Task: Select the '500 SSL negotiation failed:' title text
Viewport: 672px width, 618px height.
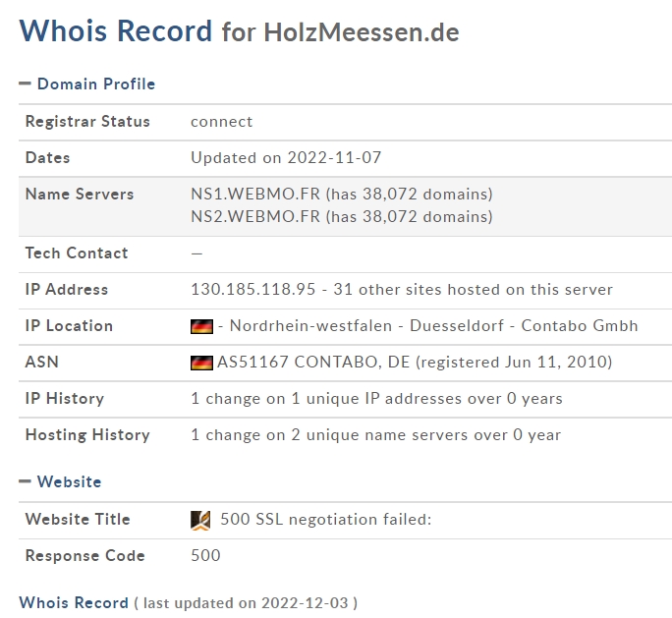Action: [x=326, y=520]
